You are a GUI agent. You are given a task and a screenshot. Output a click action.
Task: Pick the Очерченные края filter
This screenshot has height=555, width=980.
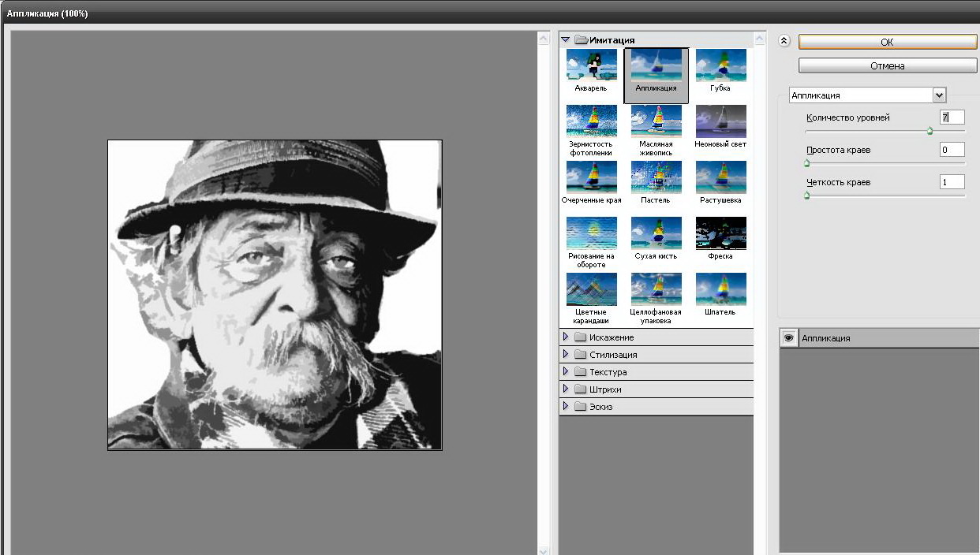591,177
